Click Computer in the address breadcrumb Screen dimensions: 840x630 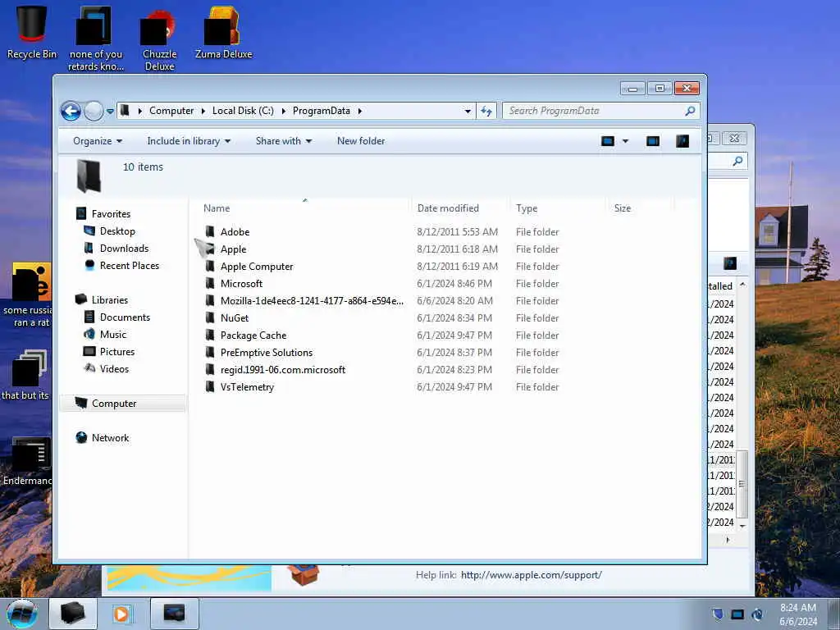(171, 111)
